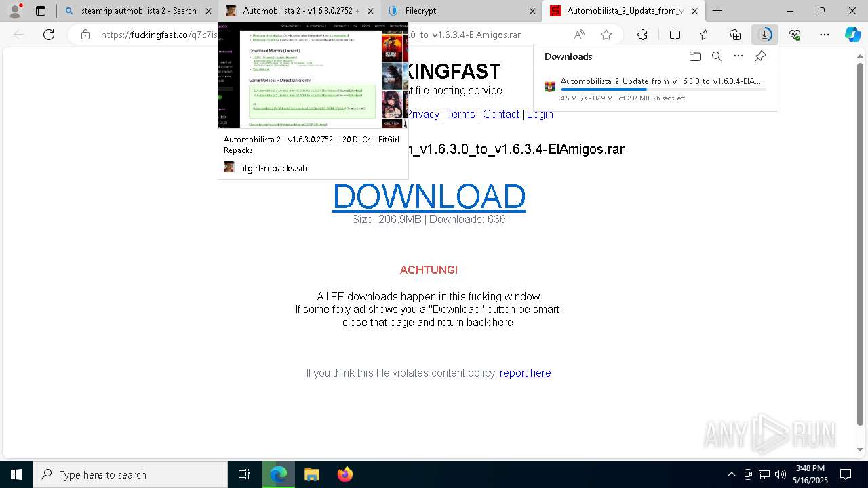
Task: Open network icon in system tray
Action: tap(764, 474)
